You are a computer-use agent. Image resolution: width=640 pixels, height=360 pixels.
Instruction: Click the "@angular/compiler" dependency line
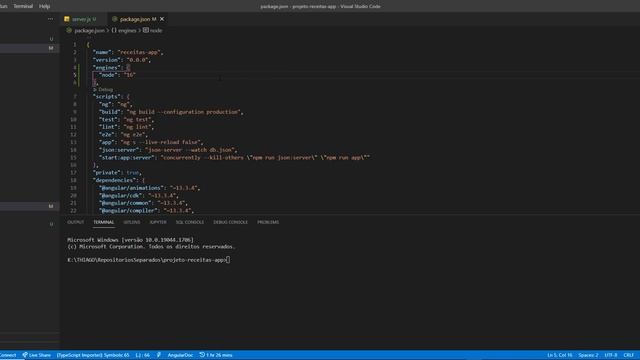(x=146, y=211)
